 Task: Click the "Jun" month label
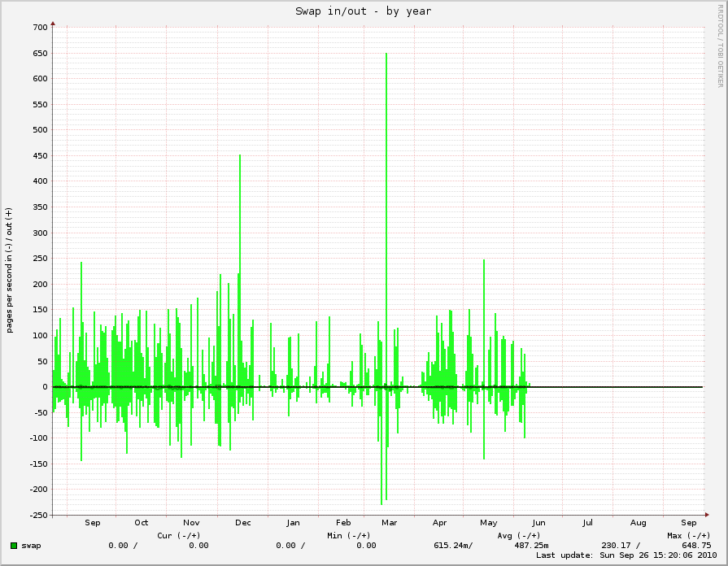tap(538, 523)
